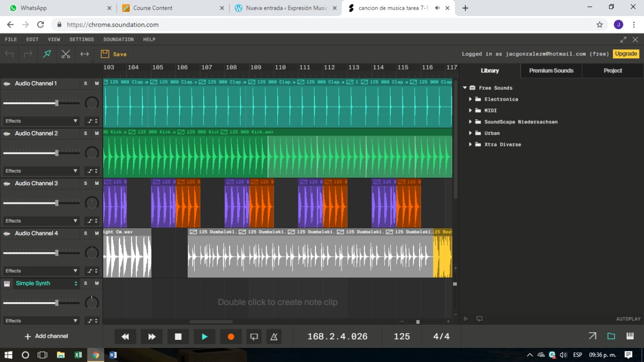Solo Audio Channel 2
Image resolution: width=644 pixels, height=362 pixels.
coord(86,133)
